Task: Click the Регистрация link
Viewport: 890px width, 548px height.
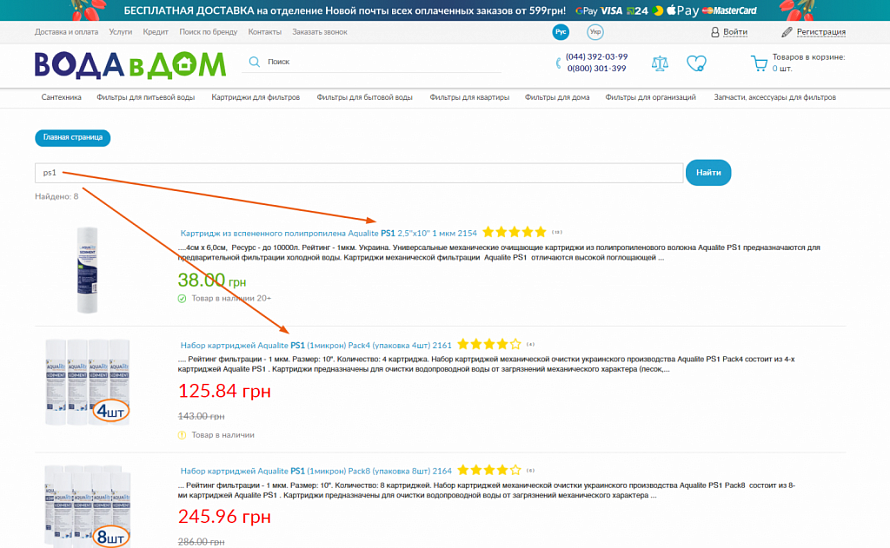Action: [x=821, y=32]
